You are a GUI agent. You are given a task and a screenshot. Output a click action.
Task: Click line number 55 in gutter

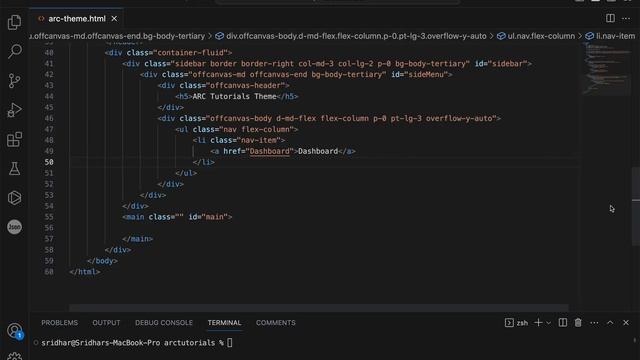point(49,217)
